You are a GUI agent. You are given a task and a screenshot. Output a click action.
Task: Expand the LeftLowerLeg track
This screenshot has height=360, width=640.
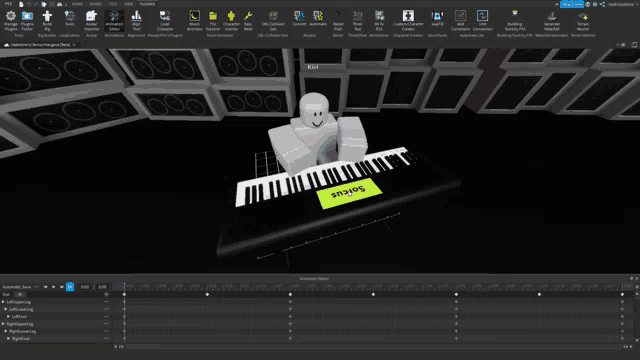[x=6, y=309]
